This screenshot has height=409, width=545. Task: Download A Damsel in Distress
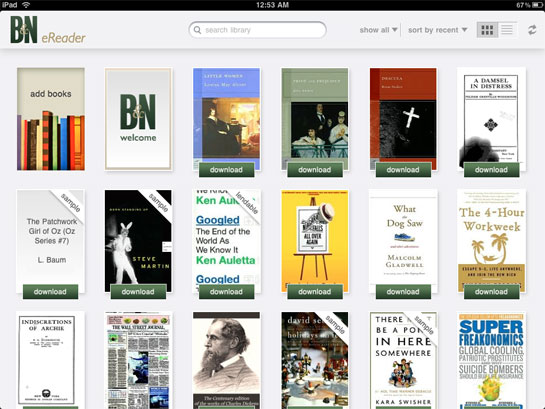click(491, 170)
